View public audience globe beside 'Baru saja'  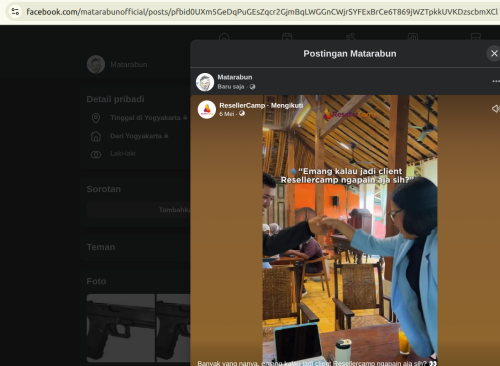(x=252, y=87)
